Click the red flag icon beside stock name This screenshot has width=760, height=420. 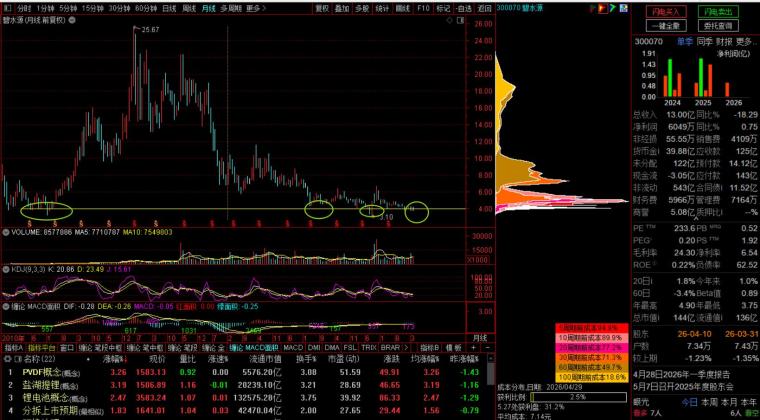tap(592, 8)
